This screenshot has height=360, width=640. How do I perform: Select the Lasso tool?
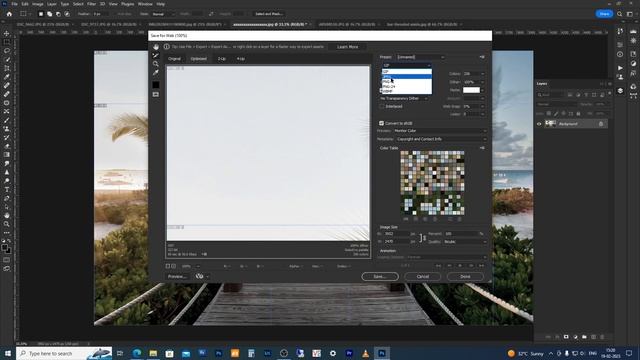(7, 51)
